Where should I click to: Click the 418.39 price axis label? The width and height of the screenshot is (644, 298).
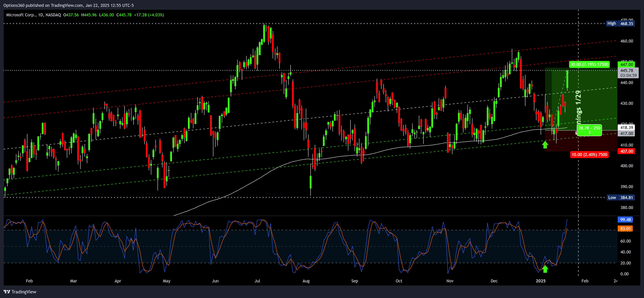point(626,127)
